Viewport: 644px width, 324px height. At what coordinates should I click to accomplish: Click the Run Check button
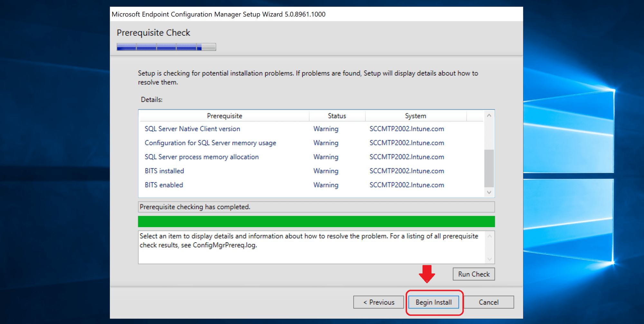pyautogui.click(x=473, y=274)
